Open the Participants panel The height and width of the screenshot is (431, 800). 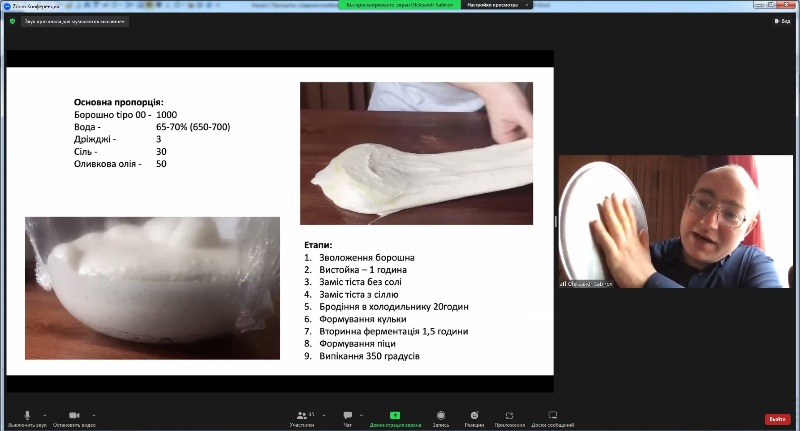pyautogui.click(x=302, y=419)
